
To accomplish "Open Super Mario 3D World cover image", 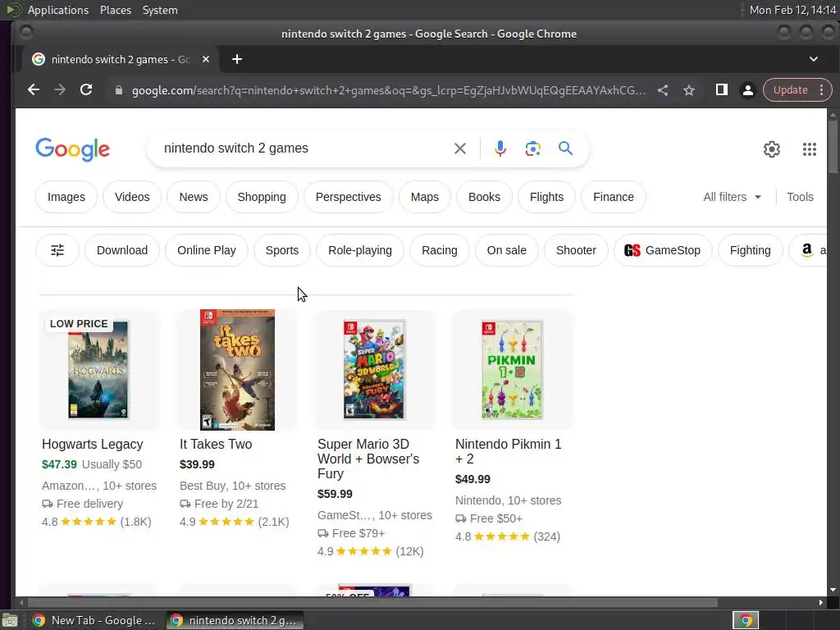I will 374,370.
